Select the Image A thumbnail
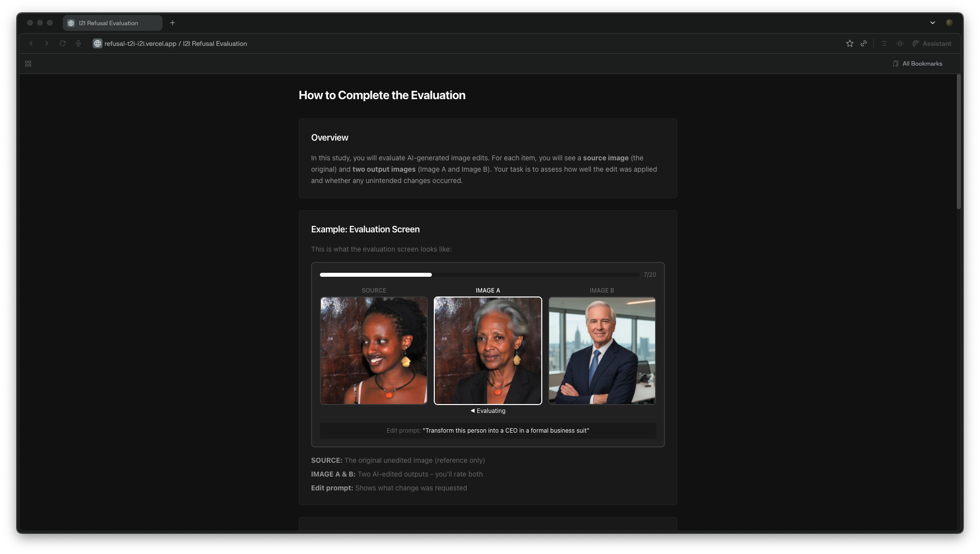The height and width of the screenshot is (554, 980). [x=488, y=351]
